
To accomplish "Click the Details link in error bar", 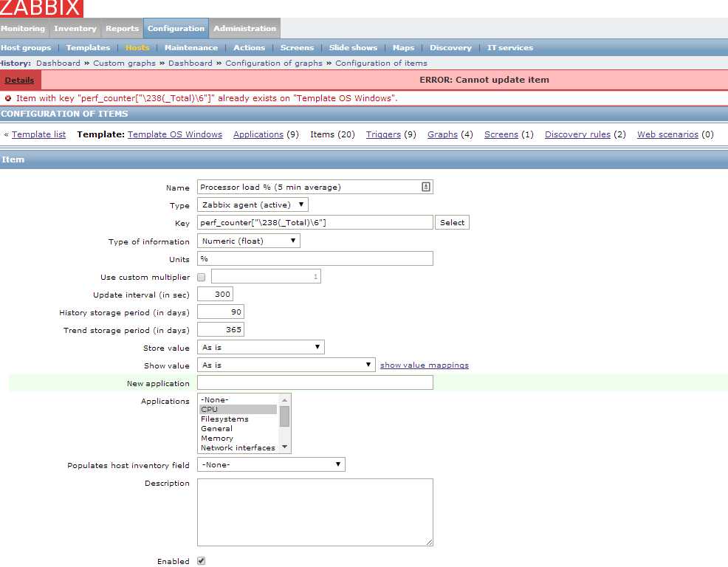I will [19, 80].
